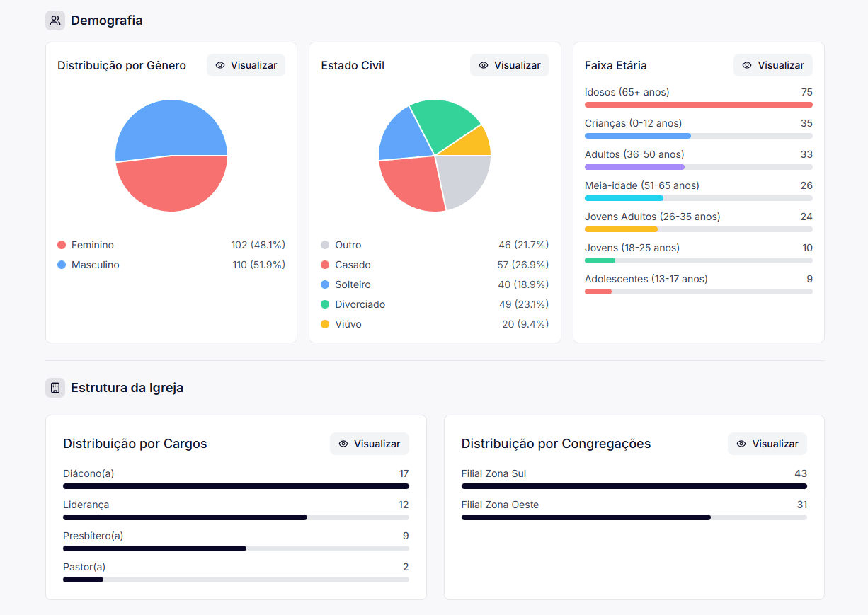868x615 pixels.
Task: Click the green Divorciado legend dot
Action: click(325, 304)
